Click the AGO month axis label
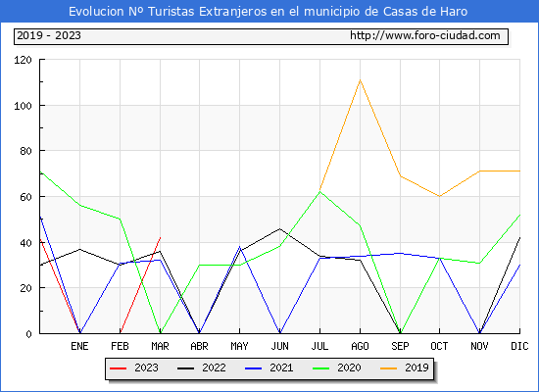 point(360,346)
